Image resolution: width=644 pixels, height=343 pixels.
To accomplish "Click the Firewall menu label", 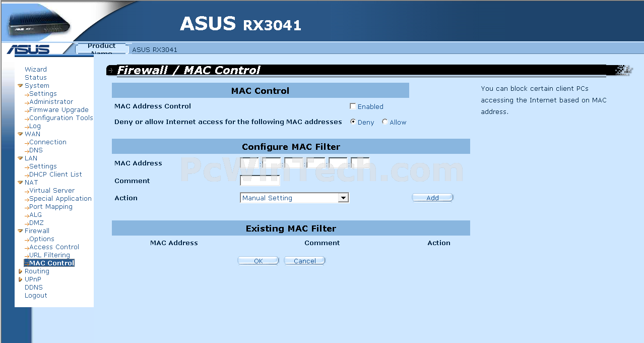I will click(37, 231).
